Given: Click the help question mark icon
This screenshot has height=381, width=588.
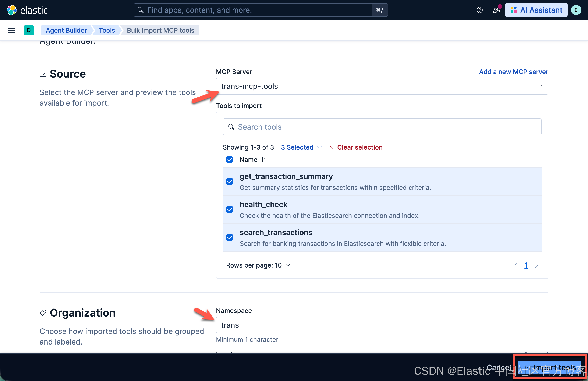Looking at the screenshot, I should [479, 10].
